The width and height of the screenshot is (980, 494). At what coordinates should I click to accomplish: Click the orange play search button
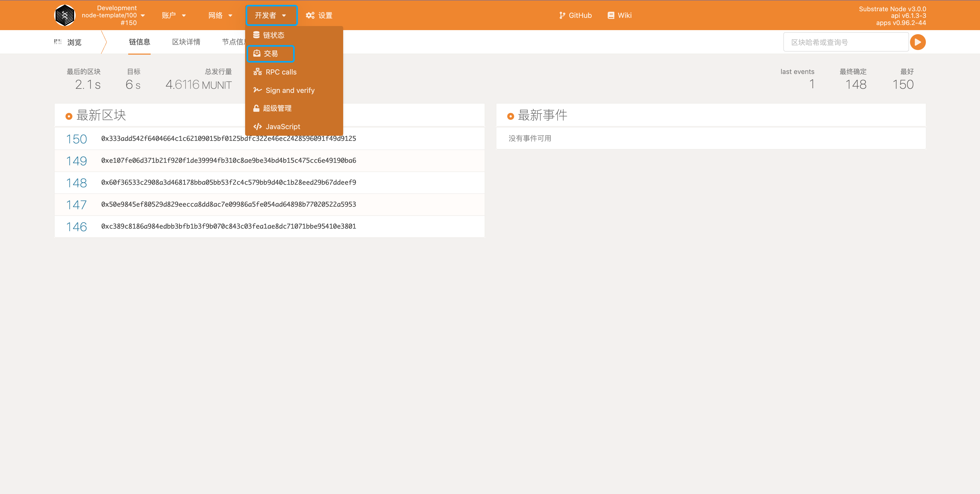[x=918, y=42]
